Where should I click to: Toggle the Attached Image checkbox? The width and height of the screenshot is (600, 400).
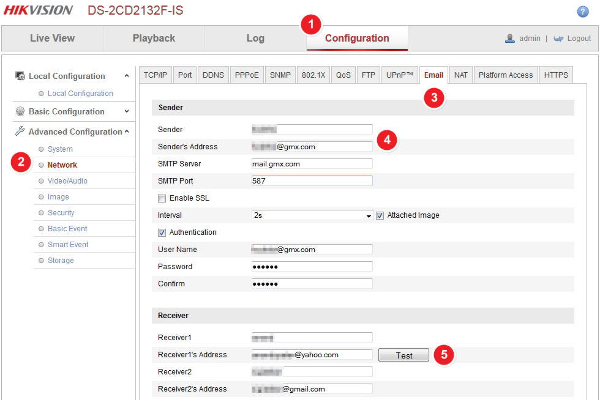[x=380, y=215]
